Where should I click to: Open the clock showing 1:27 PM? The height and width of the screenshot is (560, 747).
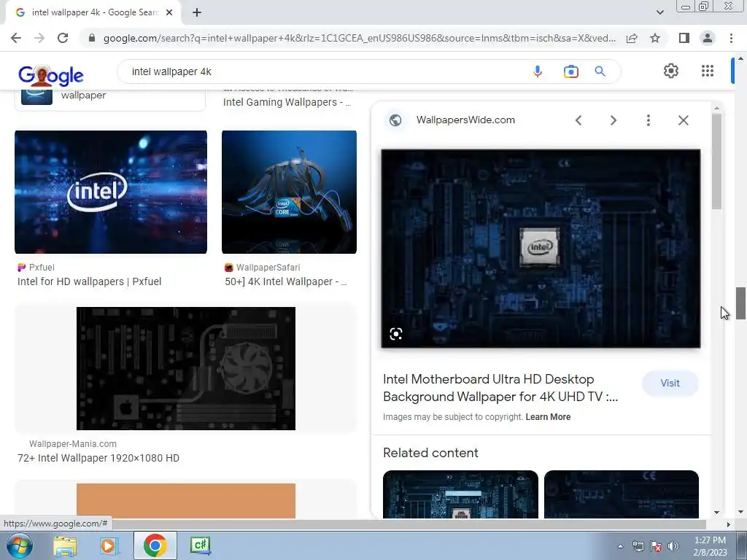(x=710, y=546)
